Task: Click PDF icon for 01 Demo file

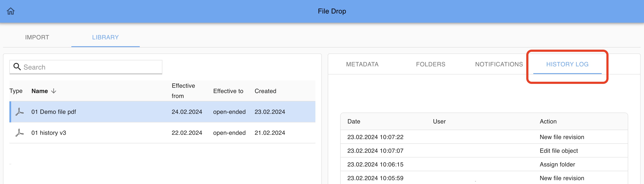Action: pos(19,112)
